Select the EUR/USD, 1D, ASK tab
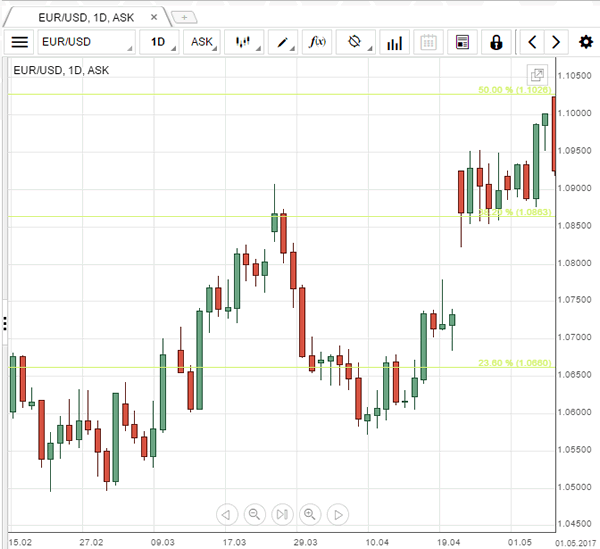 tap(86, 17)
